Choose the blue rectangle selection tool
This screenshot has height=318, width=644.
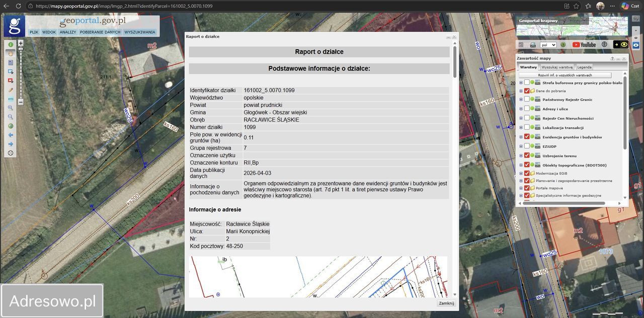pos(11,71)
